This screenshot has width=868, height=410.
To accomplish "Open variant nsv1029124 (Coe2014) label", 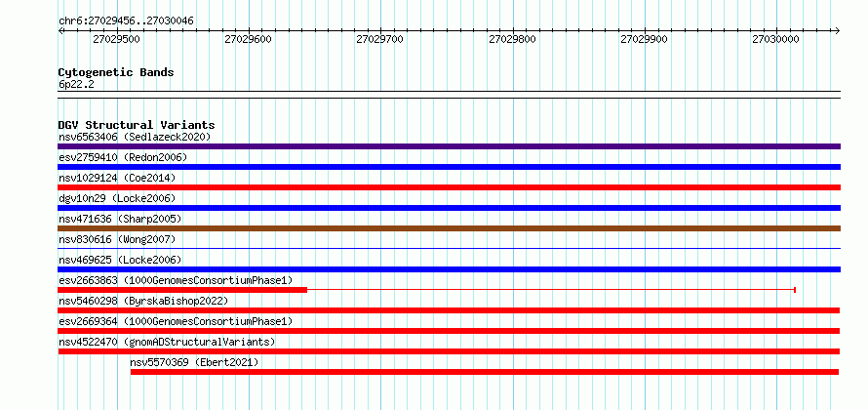I will click(117, 178).
